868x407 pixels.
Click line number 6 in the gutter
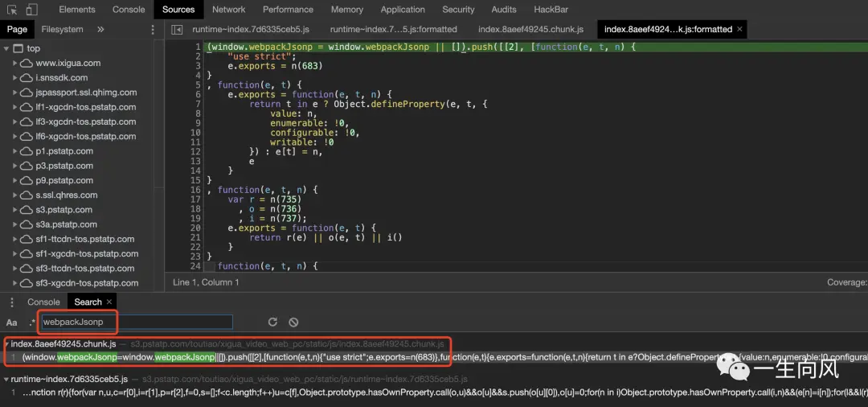pos(198,95)
